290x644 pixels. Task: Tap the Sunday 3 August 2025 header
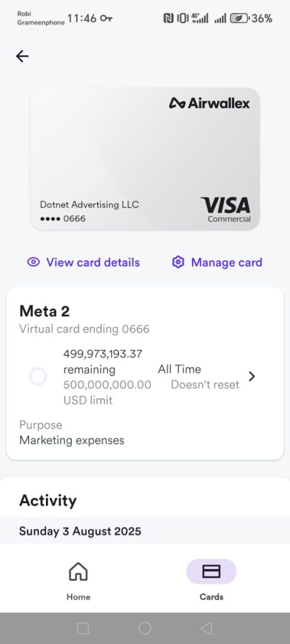[80, 531]
